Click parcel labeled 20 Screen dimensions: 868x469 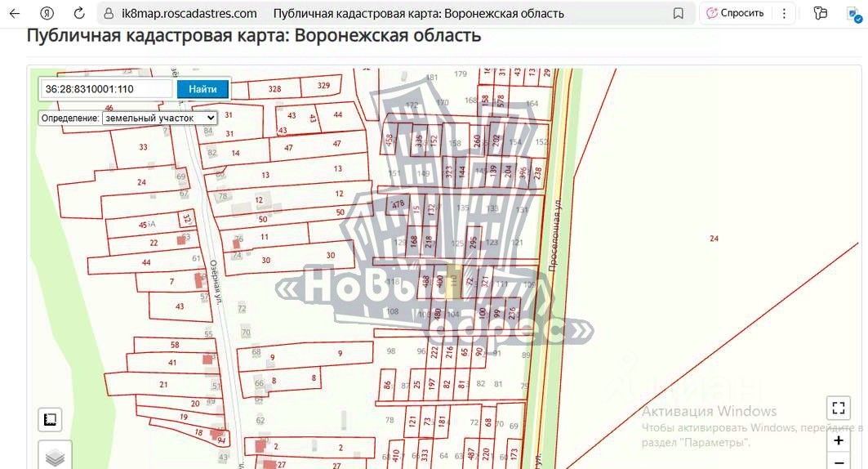pyautogui.click(x=195, y=403)
